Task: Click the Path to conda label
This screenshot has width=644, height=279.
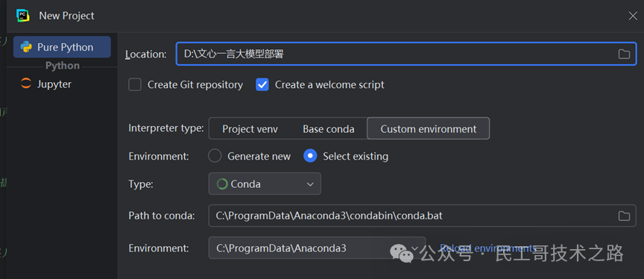Action: (162, 216)
